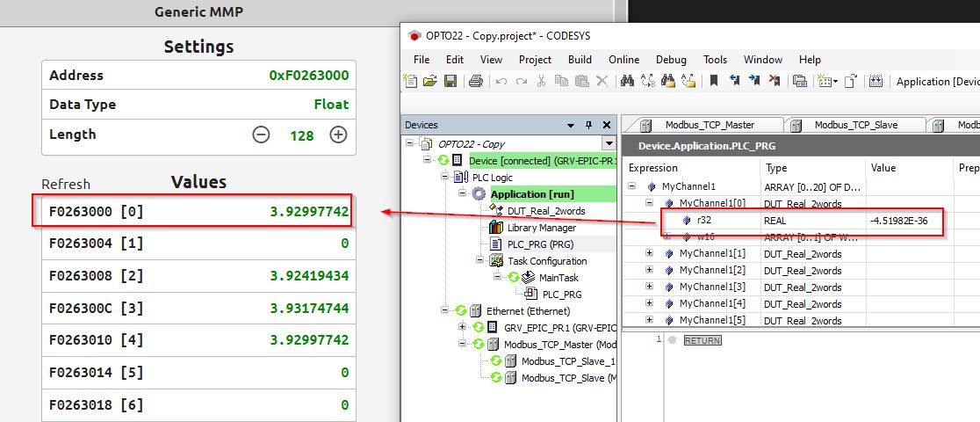Expand the w16 array row
The height and width of the screenshot is (422, 980).
(667, 236)
